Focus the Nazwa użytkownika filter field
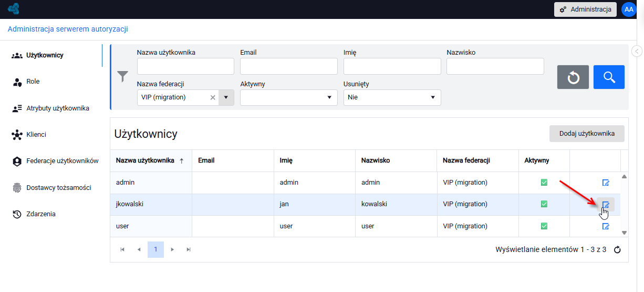 click(185, 66)
